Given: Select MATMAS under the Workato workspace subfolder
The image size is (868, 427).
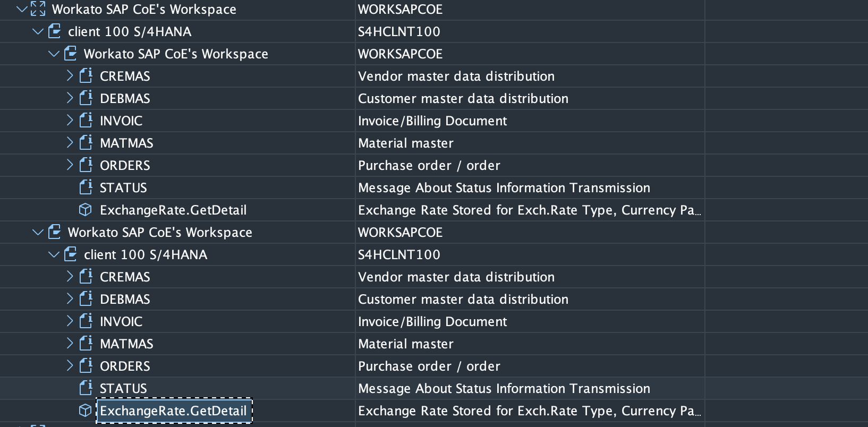Looking at the screenshot, I should click(x=126, y=143).
